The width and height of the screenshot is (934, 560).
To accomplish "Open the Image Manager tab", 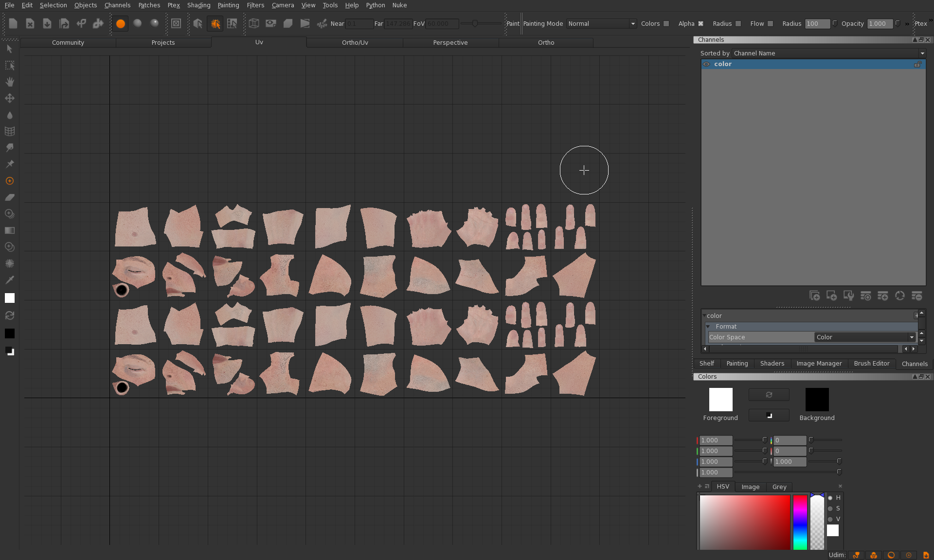I will [x=819, y=363].
